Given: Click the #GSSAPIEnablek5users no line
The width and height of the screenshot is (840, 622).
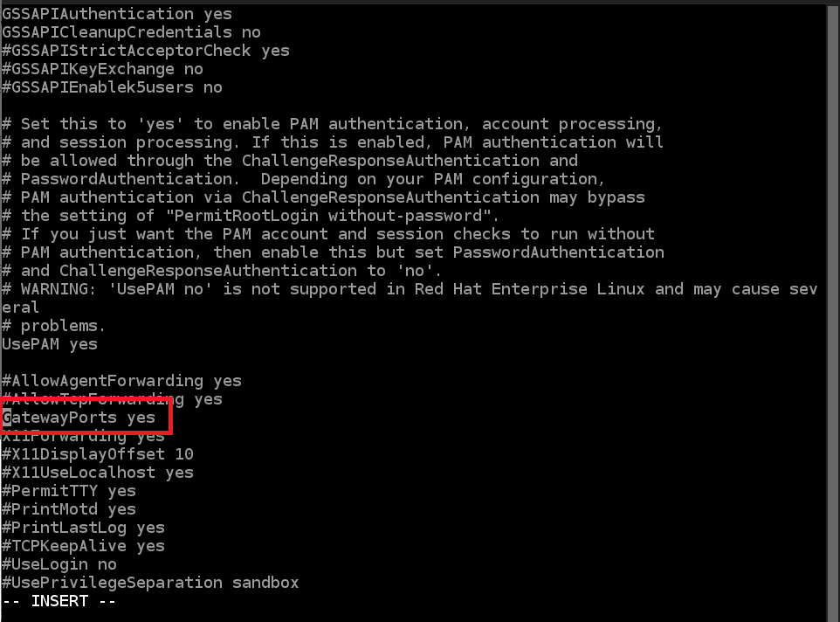Looking at the screenshot, I should tap(112, 87).
